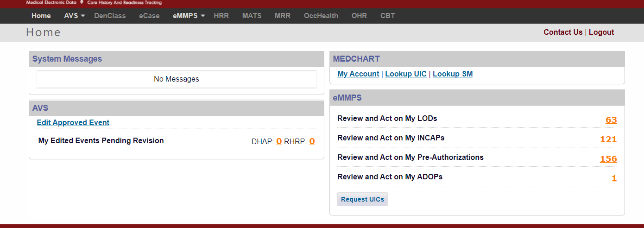Screen dimensions: 644x228
Task: Open the My Account link
Action: tap(358, 74)
